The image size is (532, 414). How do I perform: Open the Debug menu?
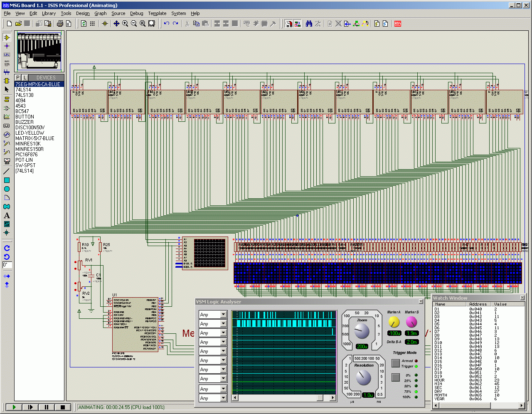(137, 13)
